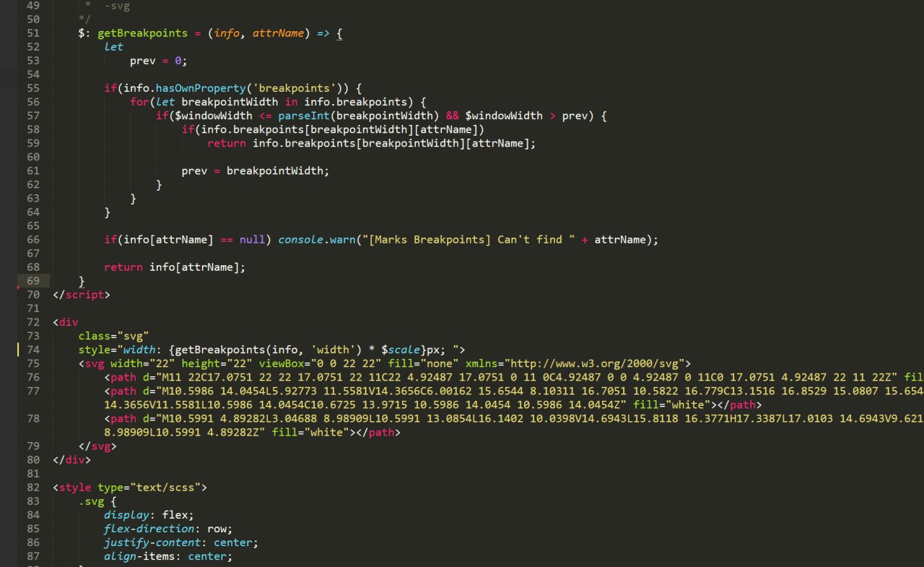Click the class="svg" attribute on line 73
This screenshot has width=924, height=567.
click(114, 336)
